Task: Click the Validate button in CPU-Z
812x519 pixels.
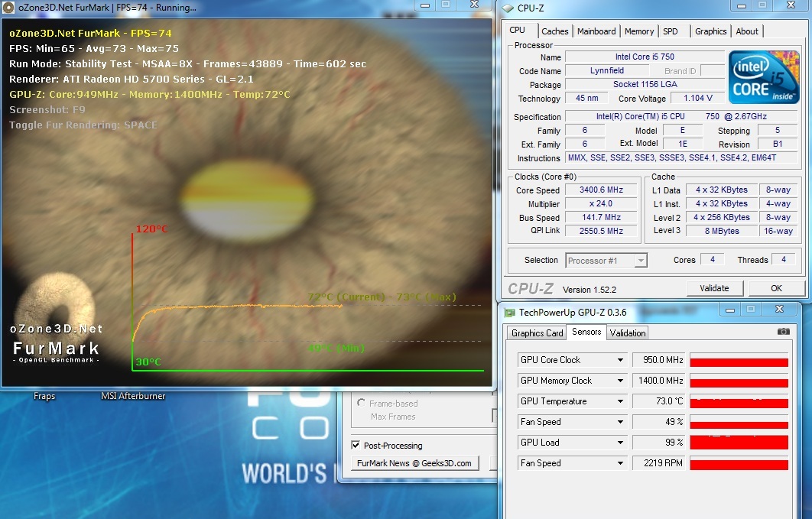Action: (x=715, y=288)
